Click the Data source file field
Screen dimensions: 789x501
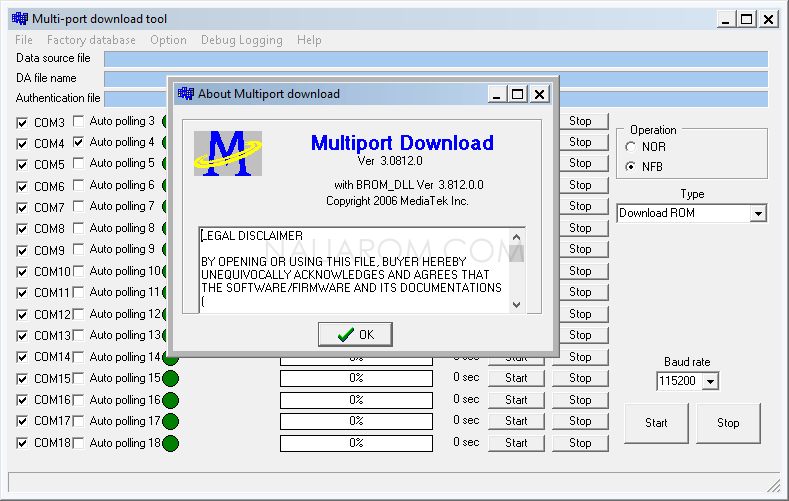pos(436,59)
